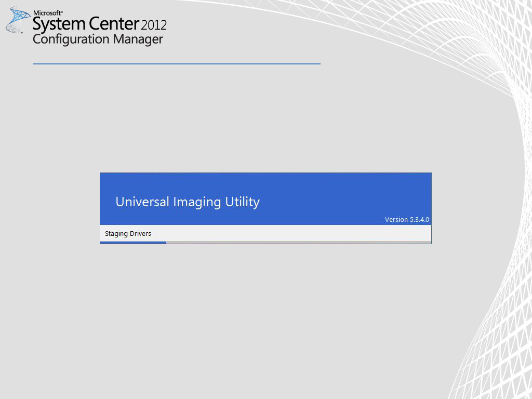
Task: Click the Configuration Manager subtitle
Action: coord(98,39)
